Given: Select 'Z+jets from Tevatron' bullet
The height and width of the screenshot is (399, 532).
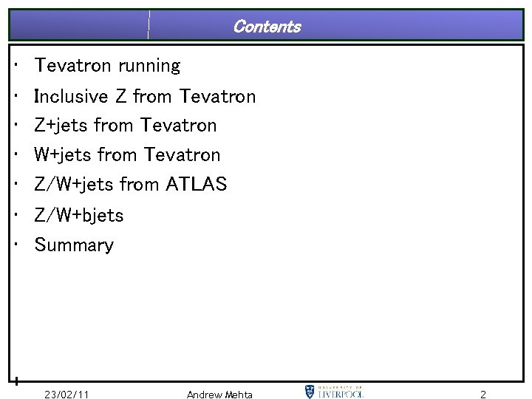Looking at the screenshot, I should 125,125.
